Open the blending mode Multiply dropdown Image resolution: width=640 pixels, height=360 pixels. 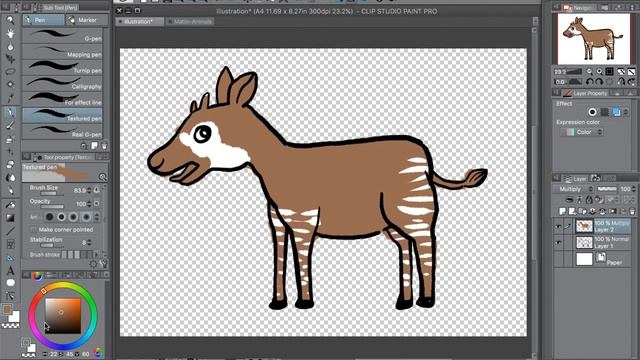tap(576, 189)
